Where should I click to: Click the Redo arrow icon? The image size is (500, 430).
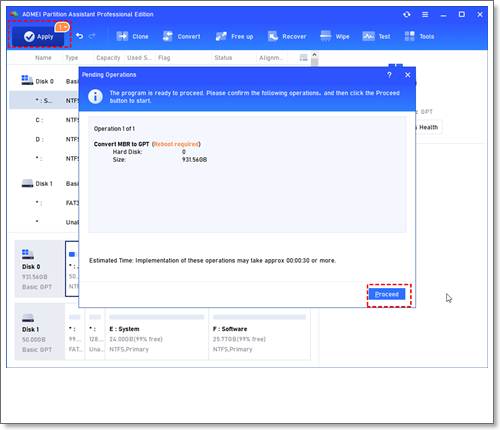click(x=92, y=36)
